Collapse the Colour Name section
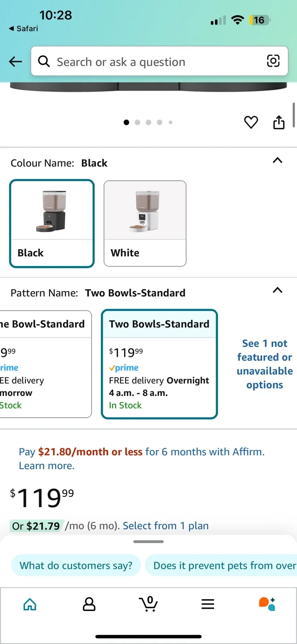 coord(277,161)
